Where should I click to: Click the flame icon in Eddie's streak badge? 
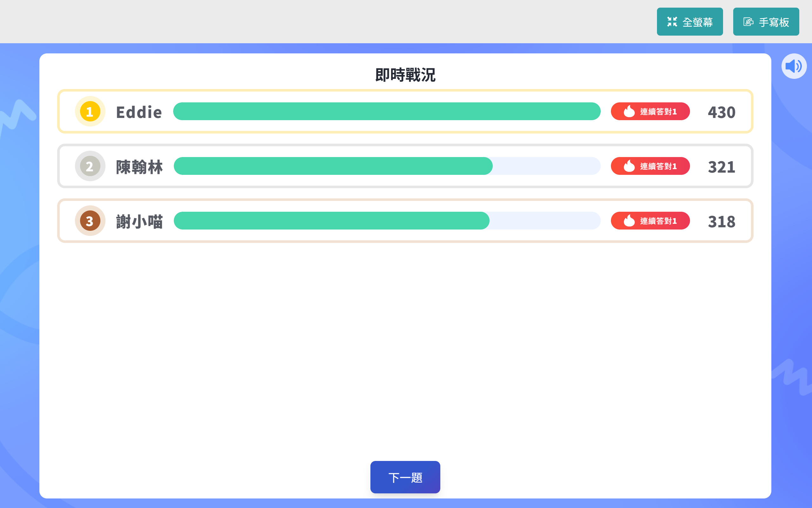(629, 111)
